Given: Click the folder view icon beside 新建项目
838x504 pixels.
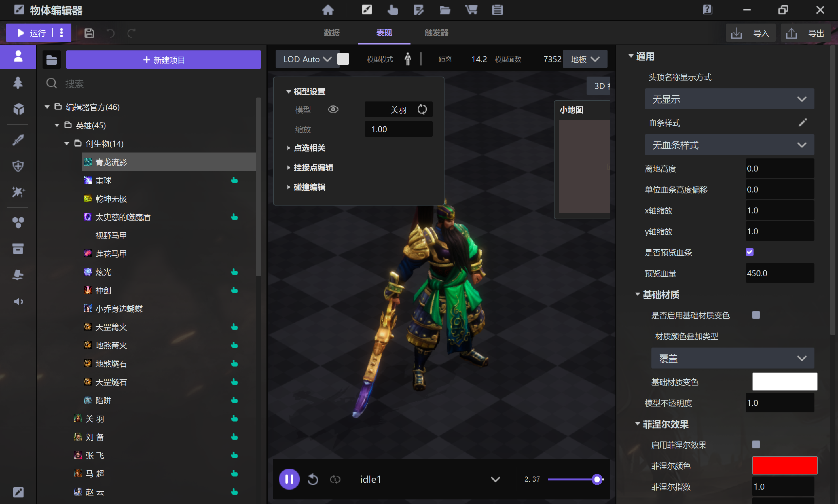Looking at the screenshot, I should pyautogui.click(x=52, y=60).
